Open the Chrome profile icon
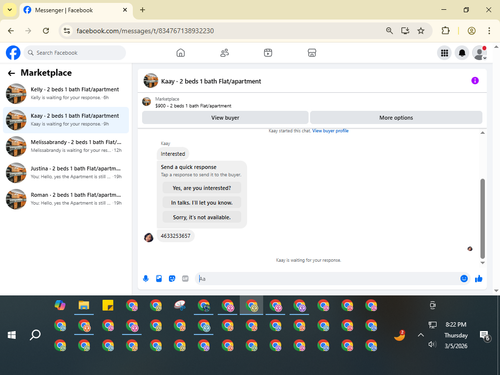This screenshot has height=375, width=500. click(471, 31)
